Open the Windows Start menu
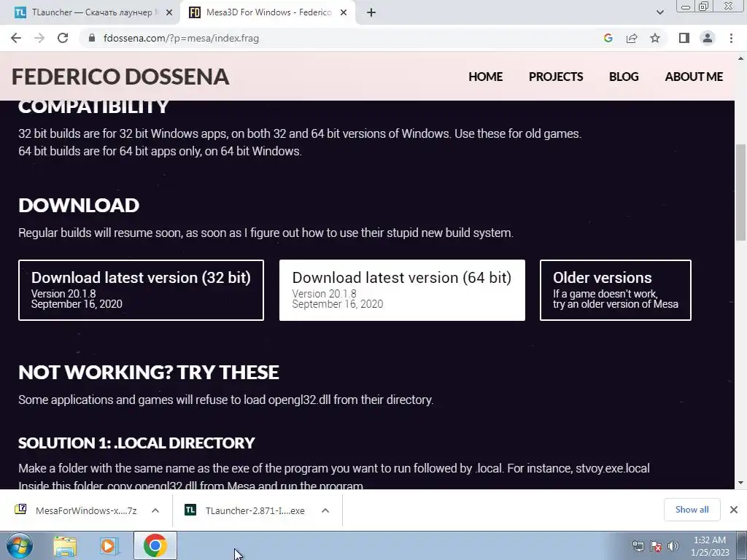 point(19,545)
